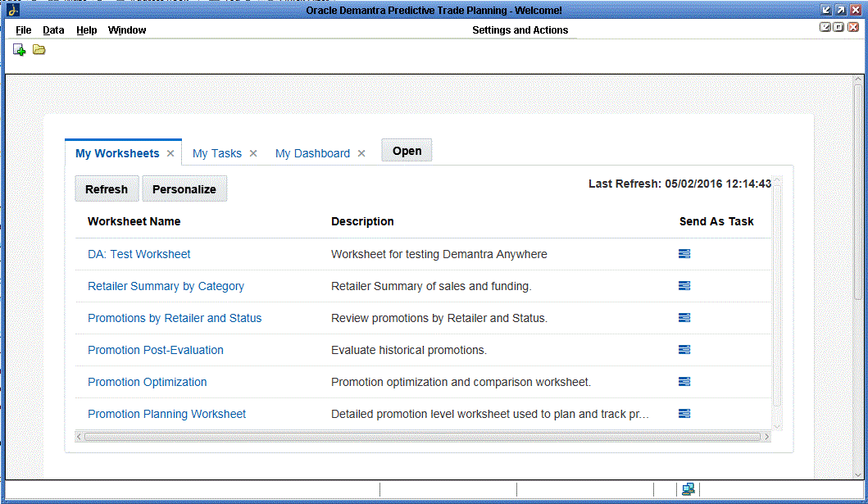Click the Demantra application icon in title bar

12,10
